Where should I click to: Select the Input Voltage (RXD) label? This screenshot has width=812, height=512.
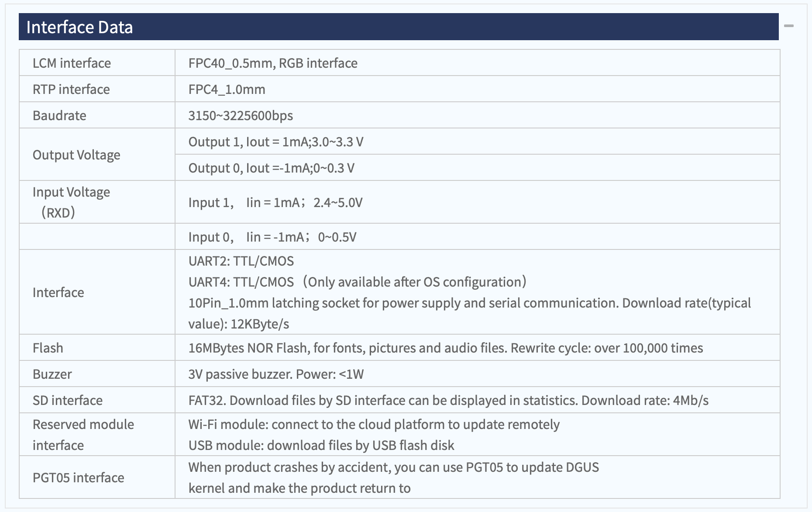(x=71, y=202)
